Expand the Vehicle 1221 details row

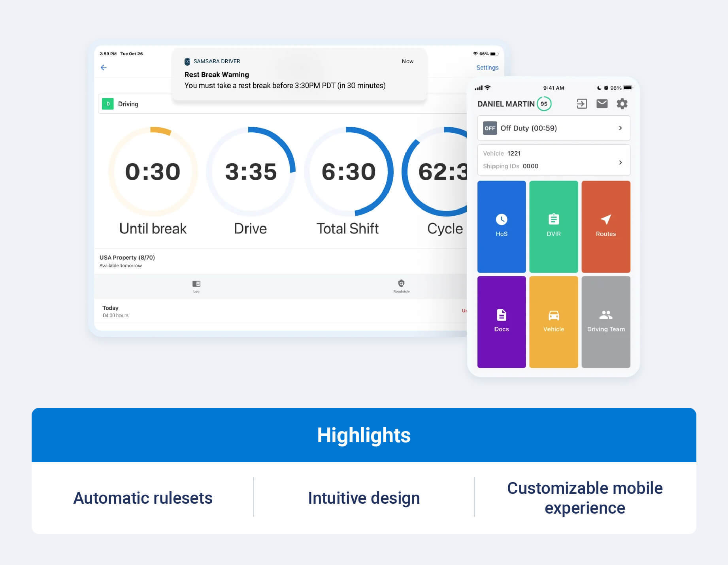tap(553, 160)
